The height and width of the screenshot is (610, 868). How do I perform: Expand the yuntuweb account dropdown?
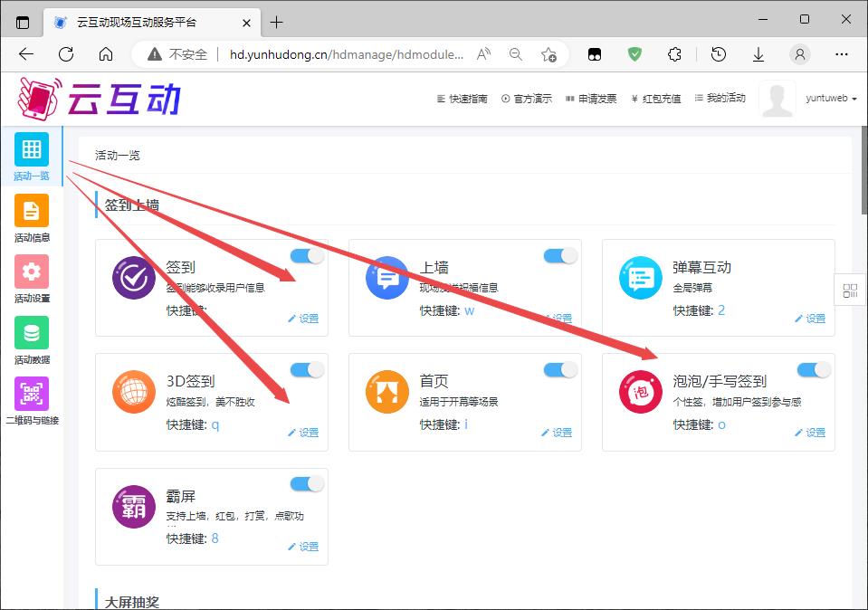coord(832,98)
